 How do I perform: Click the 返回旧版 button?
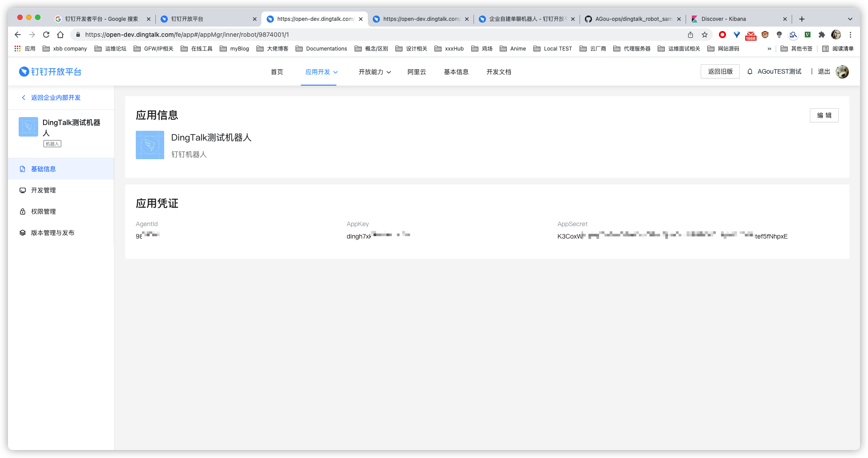coord(720,71)
